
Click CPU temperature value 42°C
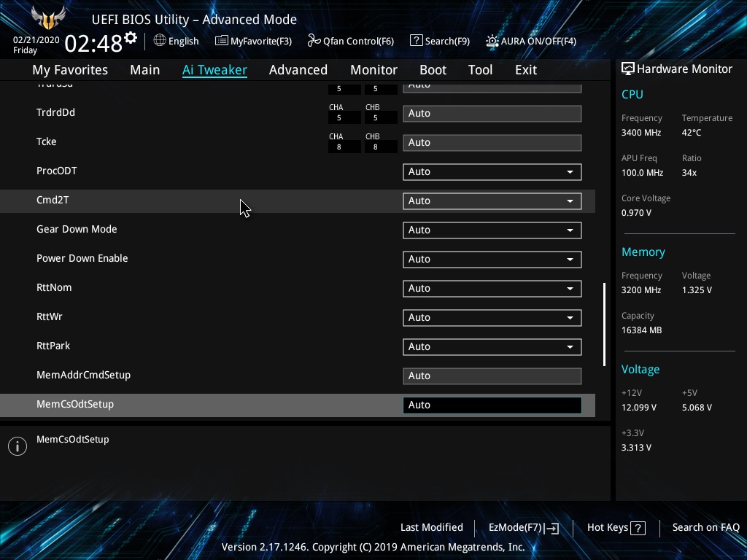pos(692,133)
